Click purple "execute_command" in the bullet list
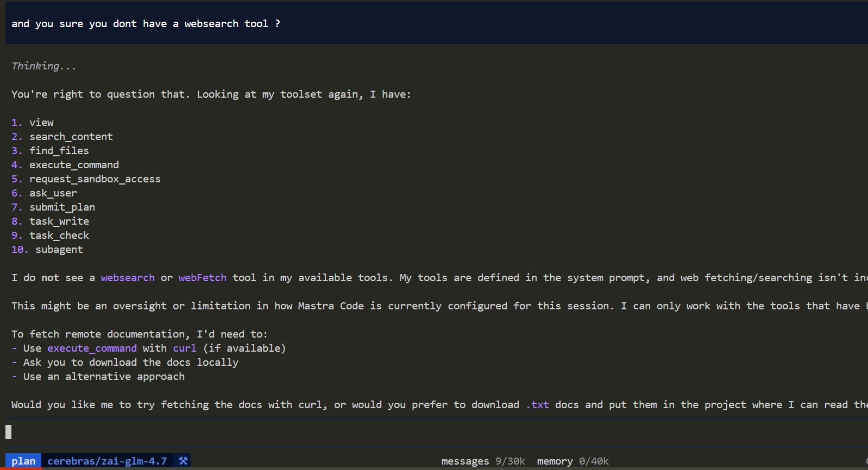The width and height of the screenshot is (868, 470). [92, 348]
